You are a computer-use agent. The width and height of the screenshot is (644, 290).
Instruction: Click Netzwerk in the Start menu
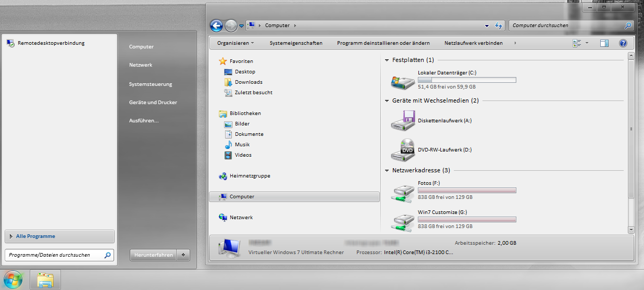141,65
